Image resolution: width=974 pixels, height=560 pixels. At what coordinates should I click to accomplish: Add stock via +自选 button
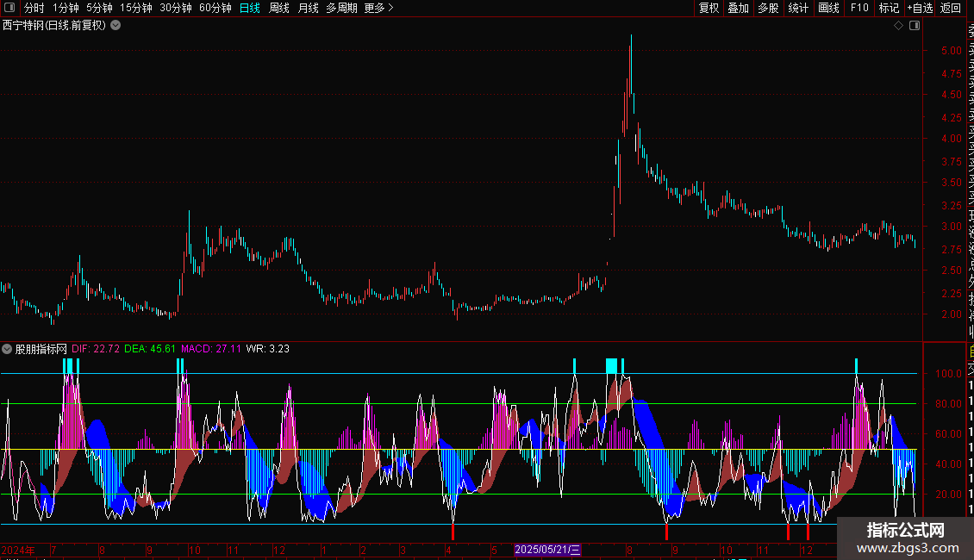pyautogui.click(x=920, y=8)
